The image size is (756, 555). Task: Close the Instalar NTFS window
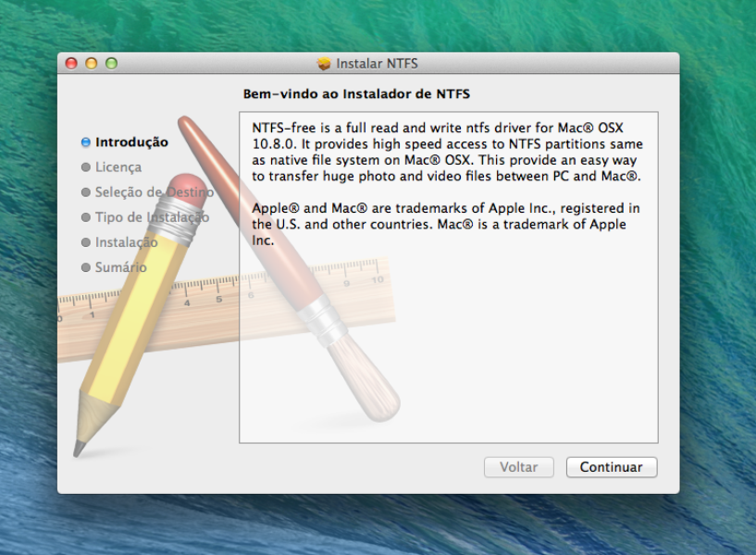[71, 64]
